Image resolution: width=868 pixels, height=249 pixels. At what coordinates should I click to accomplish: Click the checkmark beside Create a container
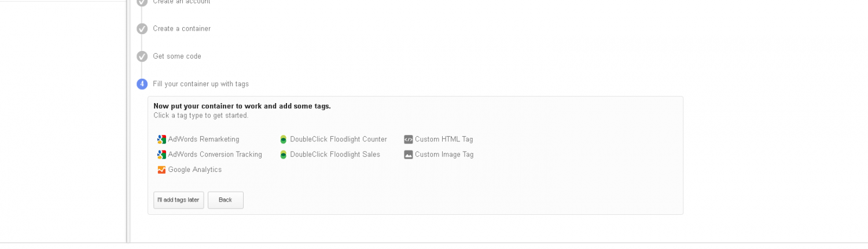(x=142, y=29)
